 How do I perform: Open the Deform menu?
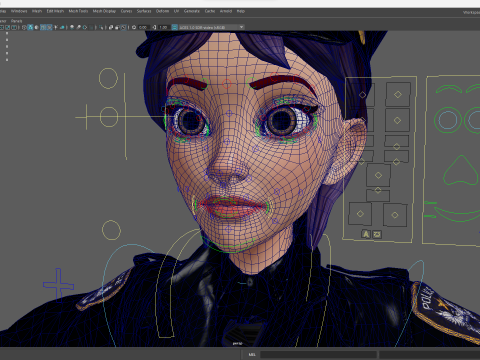coord(162,11)
